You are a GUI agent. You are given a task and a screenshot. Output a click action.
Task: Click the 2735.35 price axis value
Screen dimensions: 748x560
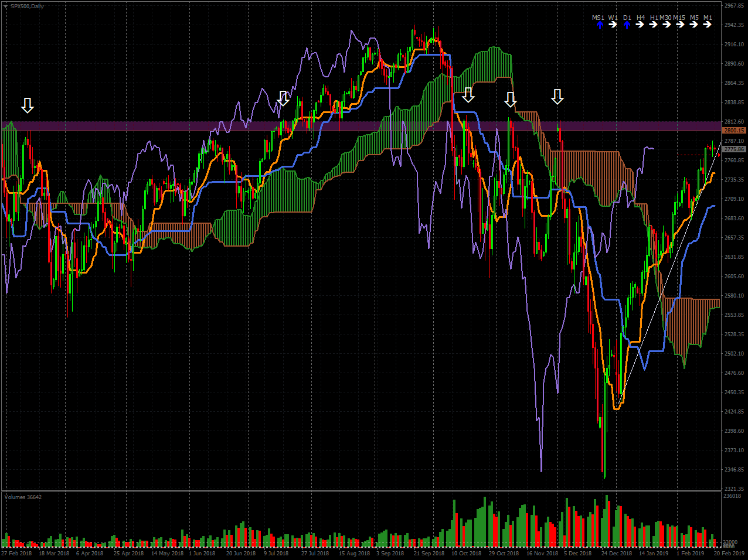tap(734, 180)
